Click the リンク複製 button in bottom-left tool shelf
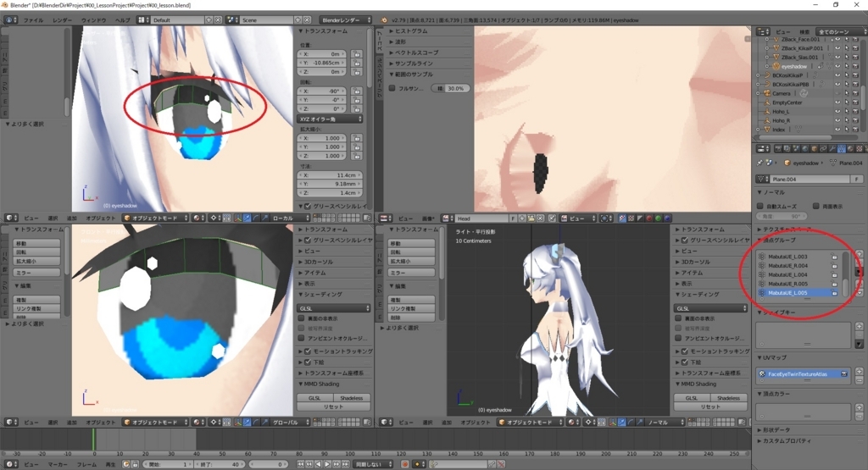 (37, 308)
